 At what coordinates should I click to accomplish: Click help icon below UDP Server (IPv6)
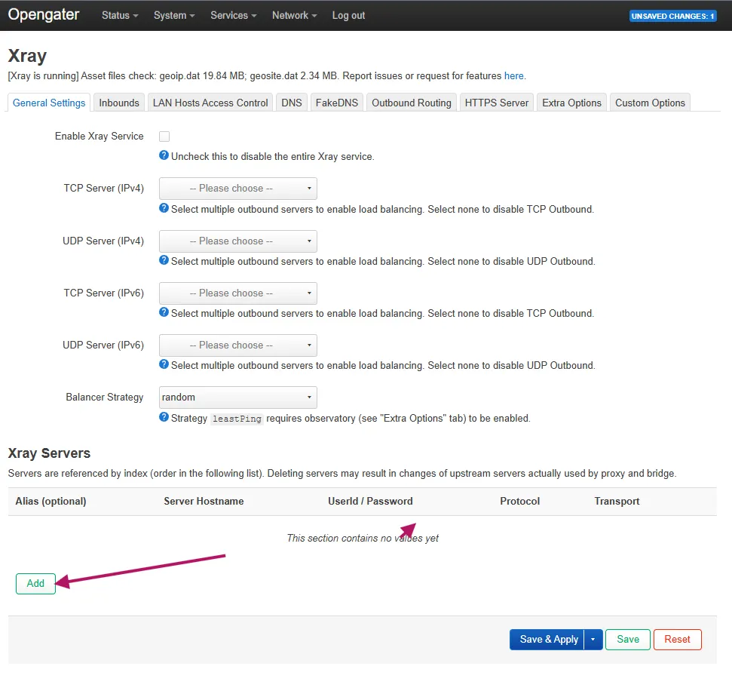click(x=164, y=364)
